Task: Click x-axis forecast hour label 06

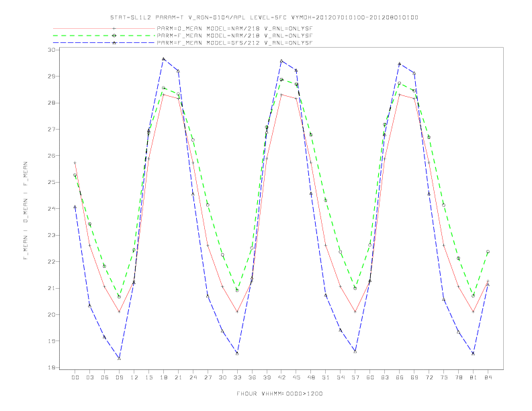Action: click(x=105, y=377)
